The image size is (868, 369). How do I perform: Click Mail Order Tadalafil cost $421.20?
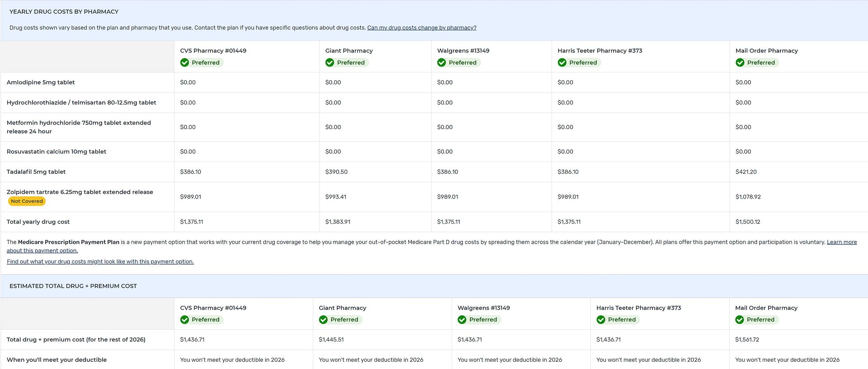pyautogui.click(x=746, y=172)
